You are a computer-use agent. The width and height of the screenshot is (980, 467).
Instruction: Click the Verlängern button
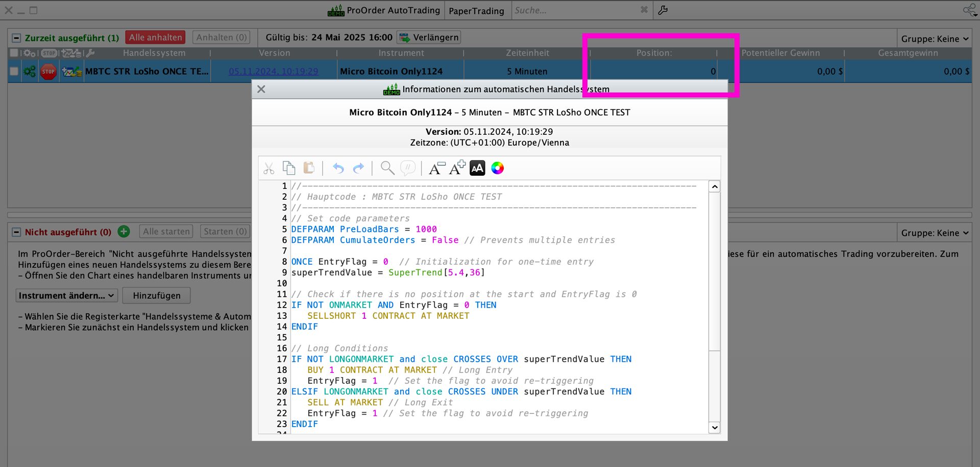tap(429, 37)
